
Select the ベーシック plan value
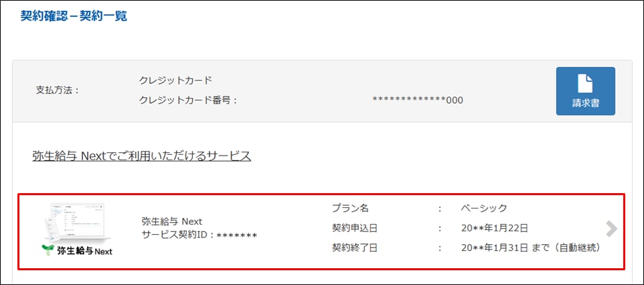[484, 208]
